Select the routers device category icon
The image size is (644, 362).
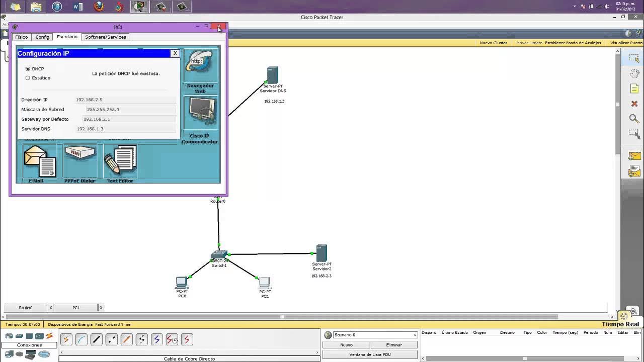9,336
